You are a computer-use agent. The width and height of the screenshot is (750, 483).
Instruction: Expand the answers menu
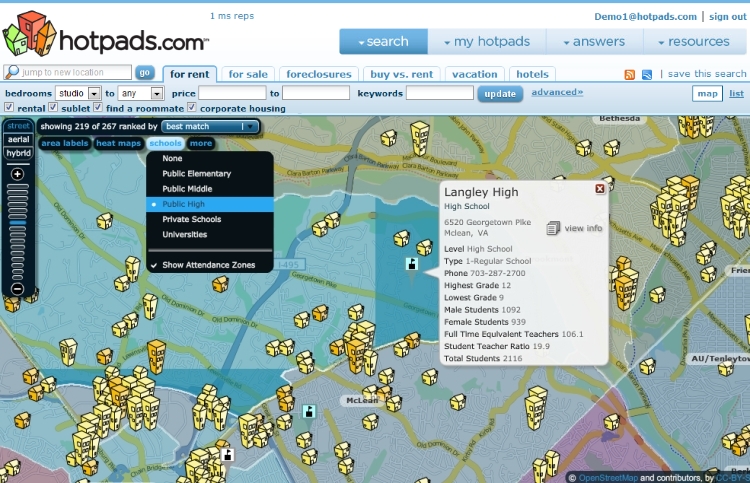[595, 42]
